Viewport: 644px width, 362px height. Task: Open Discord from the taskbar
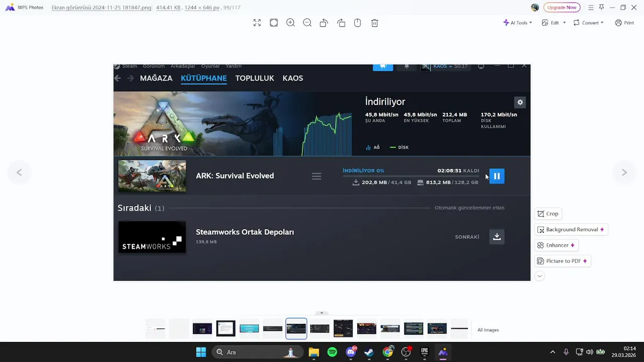(351, 352)
